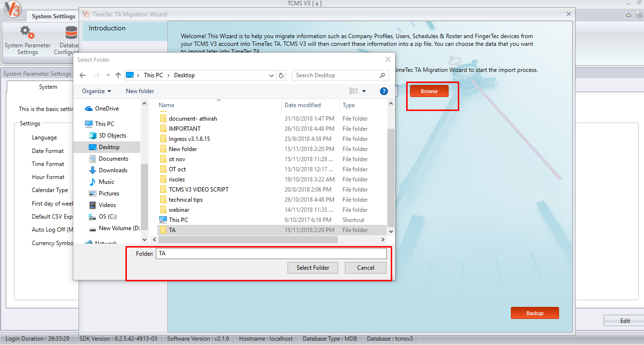Open view options dropdown arrow

(364, 91)
